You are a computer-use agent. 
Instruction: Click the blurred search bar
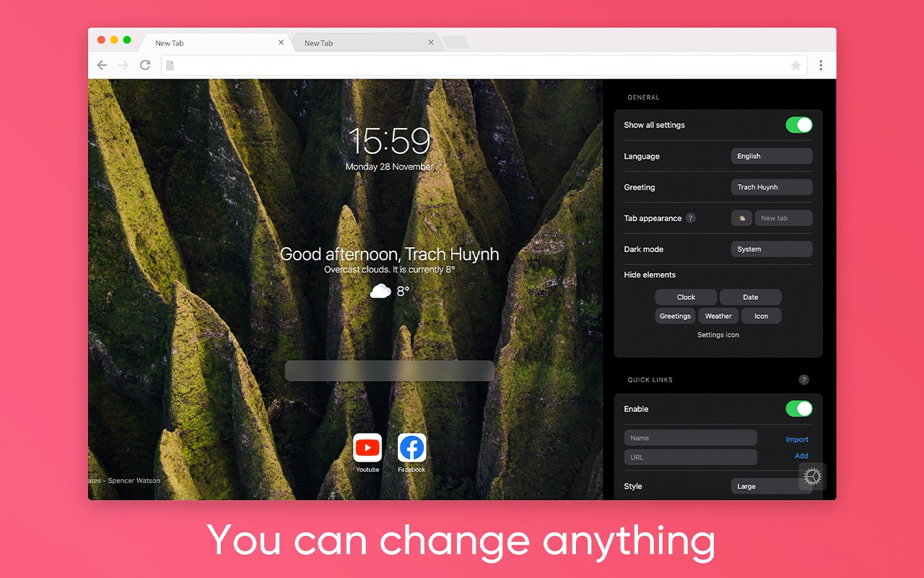click(x=390, y=371)
